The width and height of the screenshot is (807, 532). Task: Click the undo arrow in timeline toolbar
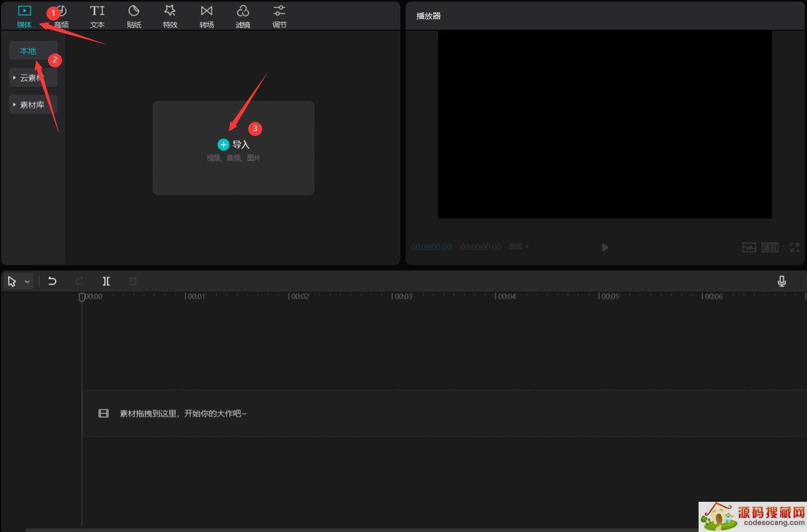click(52, 281)
